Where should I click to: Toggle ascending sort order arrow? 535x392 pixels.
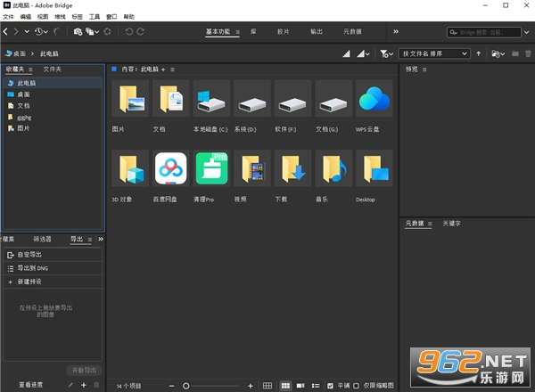click(478, 53)
